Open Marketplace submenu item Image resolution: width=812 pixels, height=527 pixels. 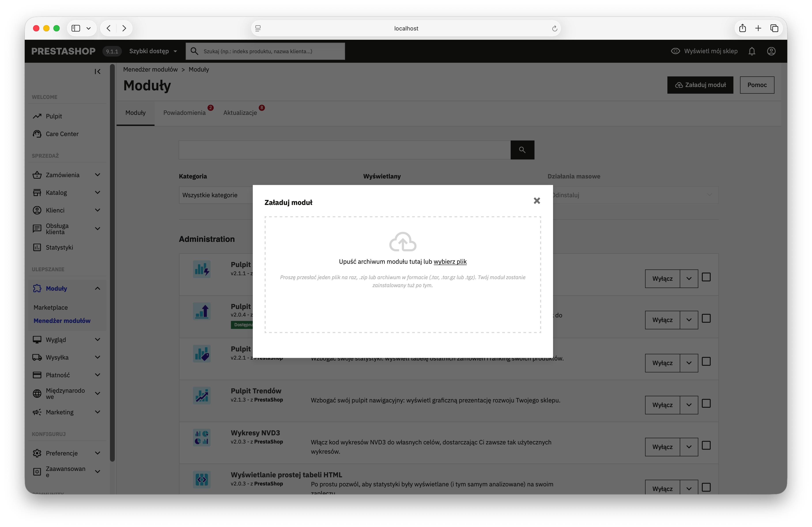point(51,307)
